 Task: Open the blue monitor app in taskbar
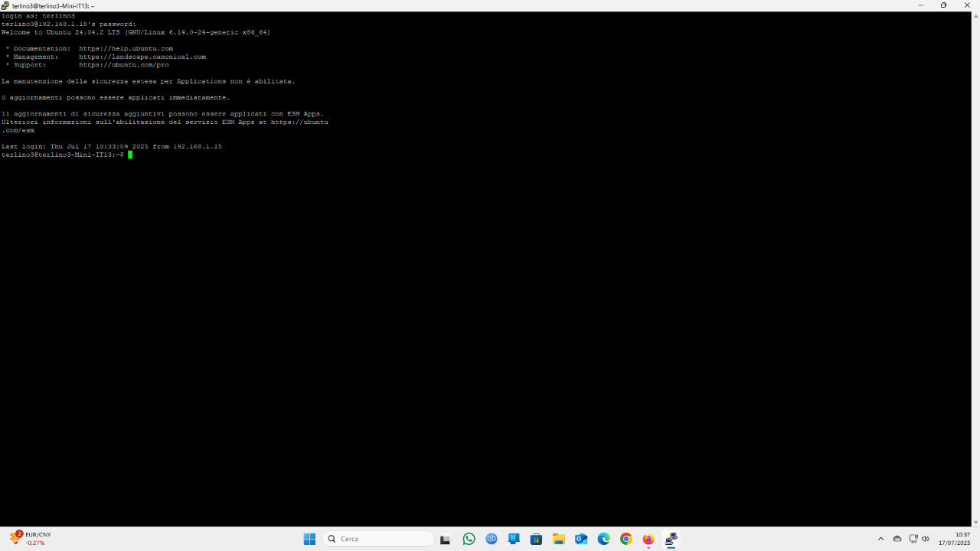point(514,539)
